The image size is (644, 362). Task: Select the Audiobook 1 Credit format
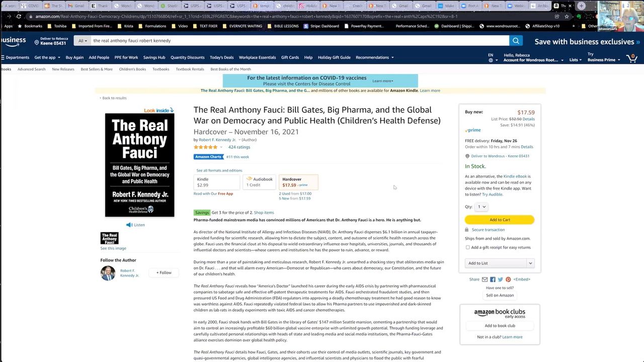[x=259, y=182]
